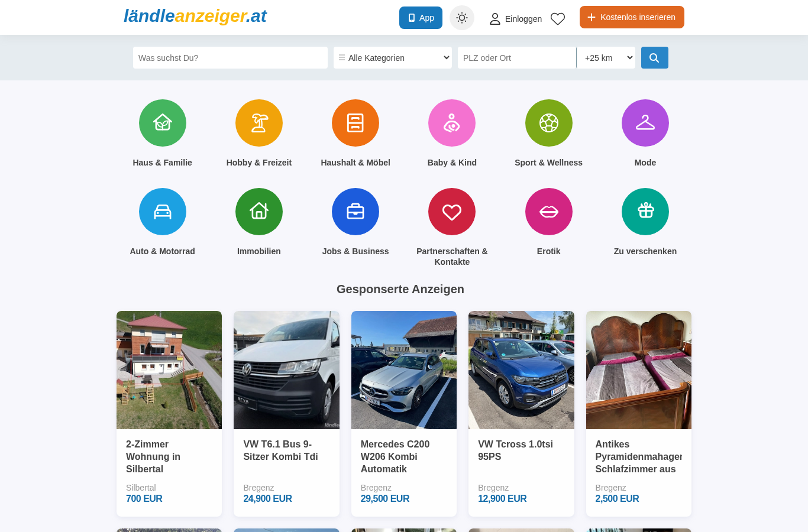Viewport: 808px width, 532px height.
Task: Select the 'Immobilien' category label
Action: (x=259, y=251)
